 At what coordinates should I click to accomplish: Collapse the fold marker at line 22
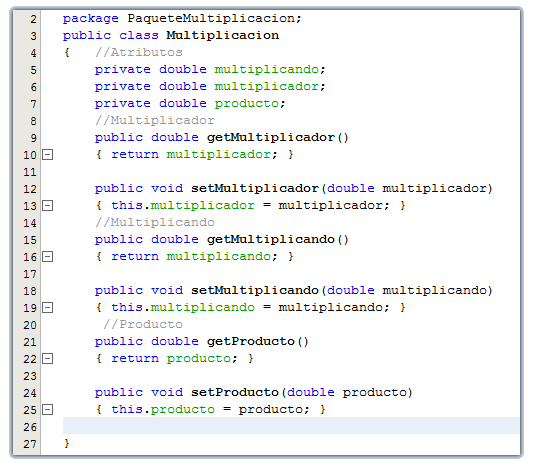click(x=48, y=359)
